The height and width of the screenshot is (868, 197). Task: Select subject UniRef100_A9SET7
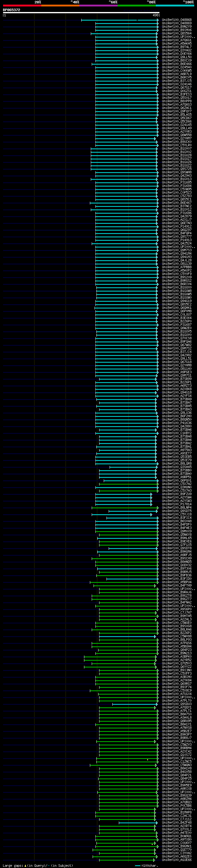(177, 454)
